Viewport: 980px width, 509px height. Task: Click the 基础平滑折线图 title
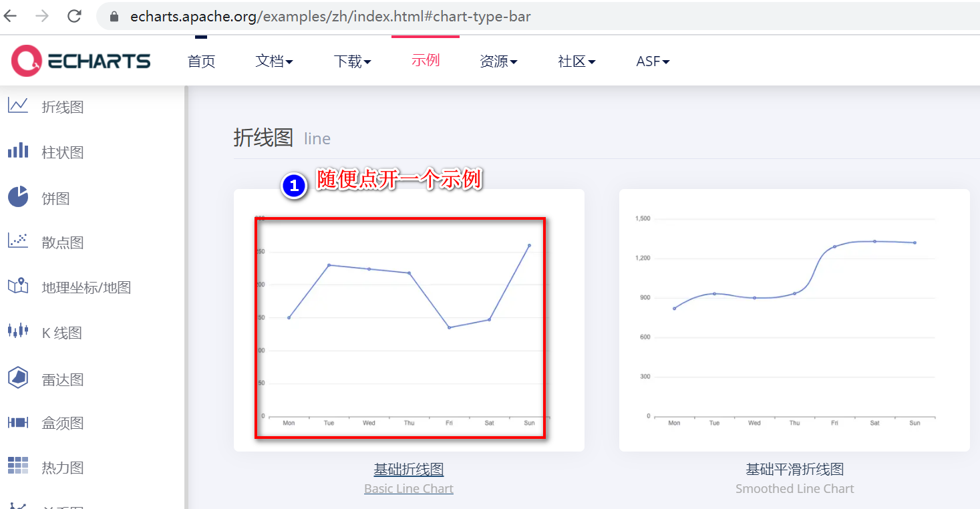pyautogui.click(x=795, y=470)
